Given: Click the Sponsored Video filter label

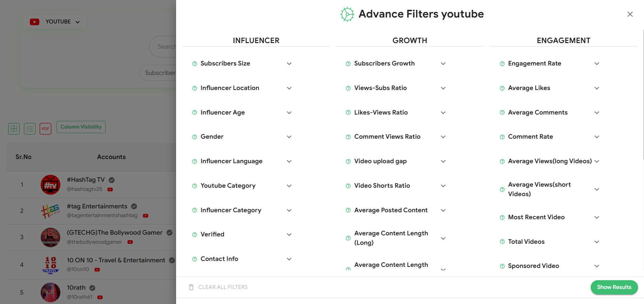Looking at the screenshot, I should pos(534,266).
